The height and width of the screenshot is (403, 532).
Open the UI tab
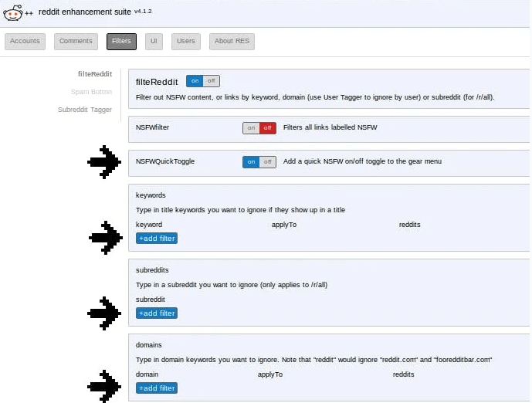pyautogui.click(x=154, y=42)
